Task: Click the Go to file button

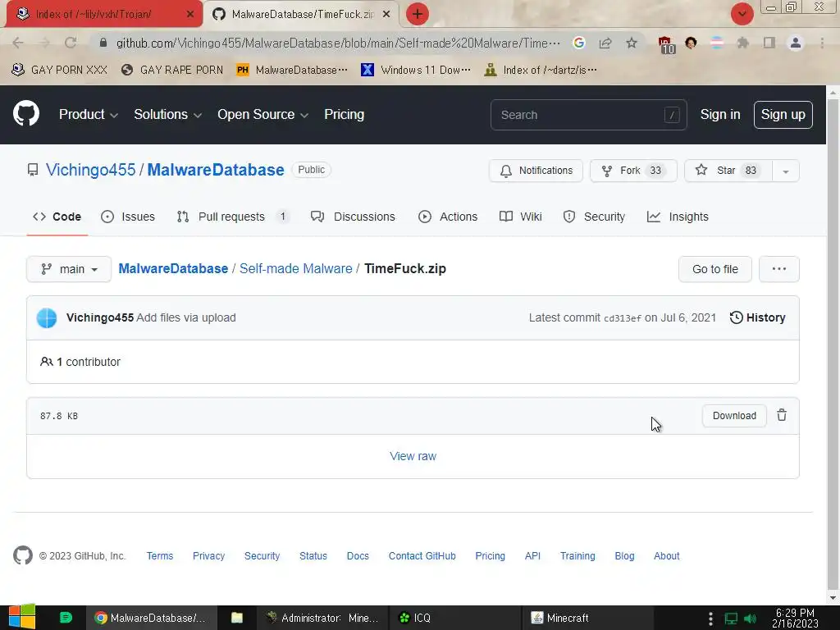Action: pyautogui.click(x=714, y=269)
